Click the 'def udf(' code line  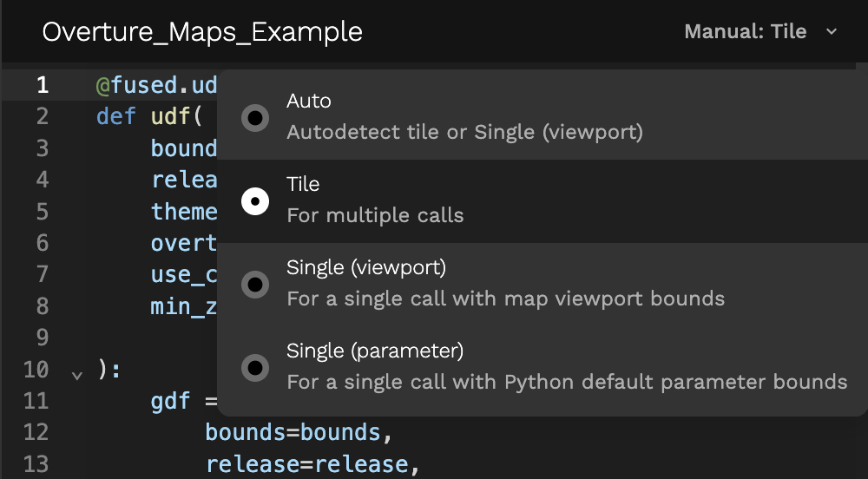tap(149, 116)
